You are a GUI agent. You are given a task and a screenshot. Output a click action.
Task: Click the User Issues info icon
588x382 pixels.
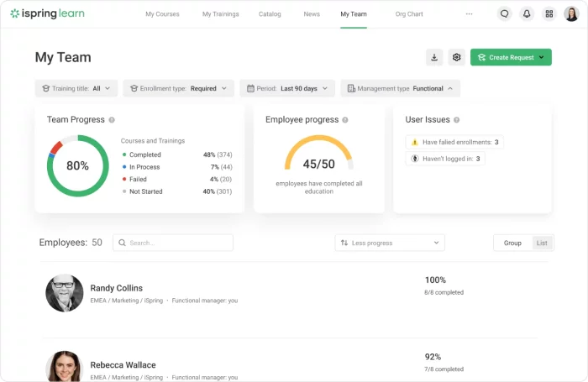point(456,120)
